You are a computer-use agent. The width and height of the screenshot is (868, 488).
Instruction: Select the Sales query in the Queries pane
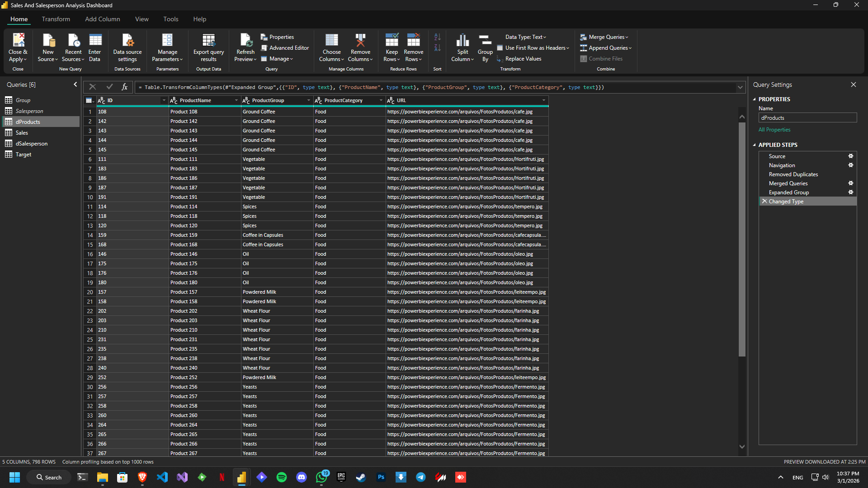point(21,132)
